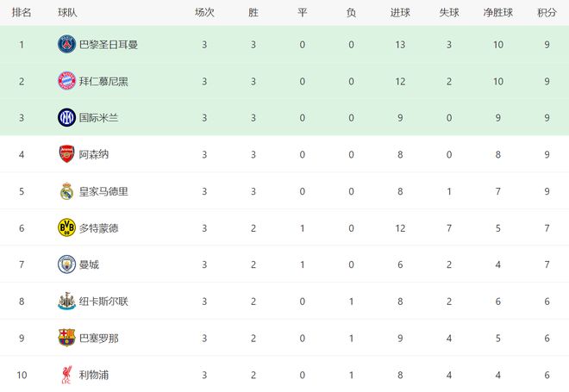Click the 进球 column header
This screenshot has height=392, width=569.
[x=400, y=13]
